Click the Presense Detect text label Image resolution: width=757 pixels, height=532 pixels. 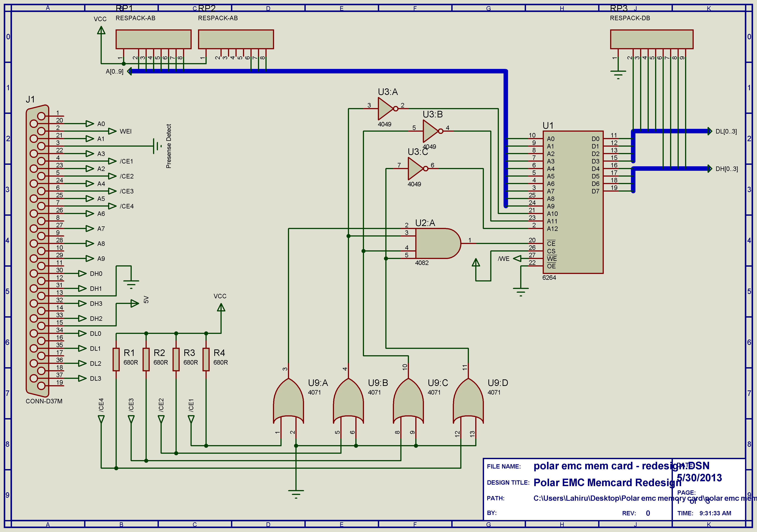tap(168, 146)
